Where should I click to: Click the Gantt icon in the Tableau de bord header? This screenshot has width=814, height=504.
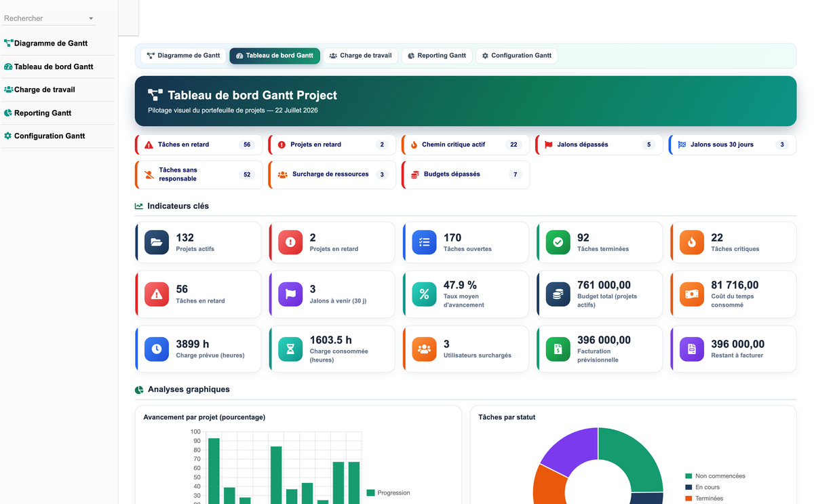point(155,96)
